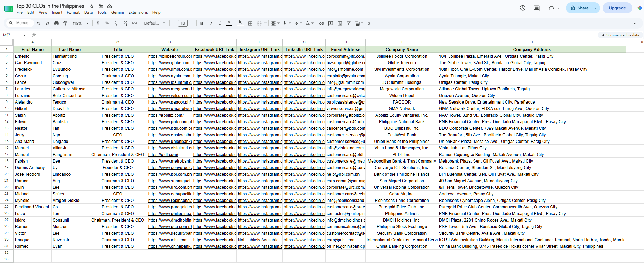
Task: Open the comments panel icon
Action: [x=536, y=8]
